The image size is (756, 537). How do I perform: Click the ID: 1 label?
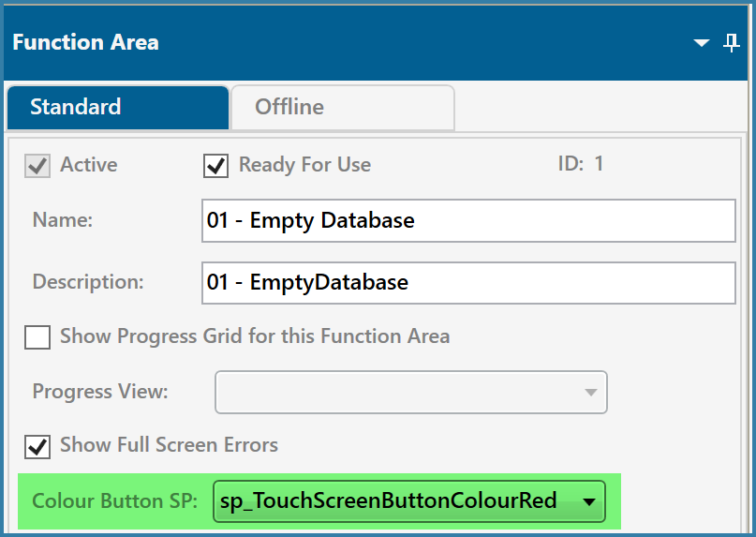[581, 164]
